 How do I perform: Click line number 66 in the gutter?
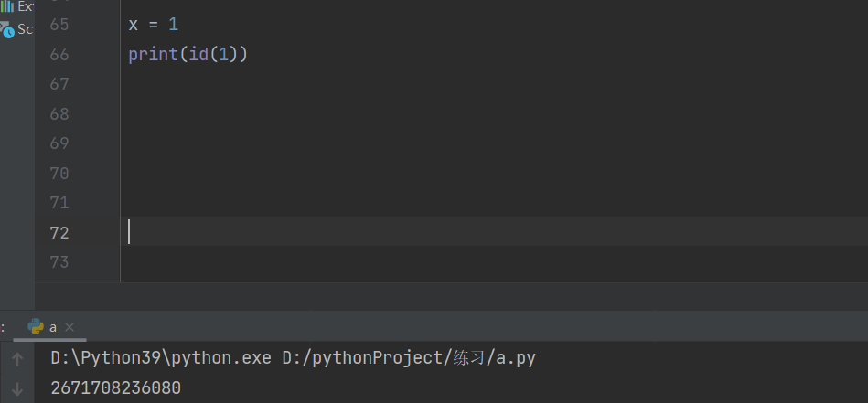click(x=59, y=55)
